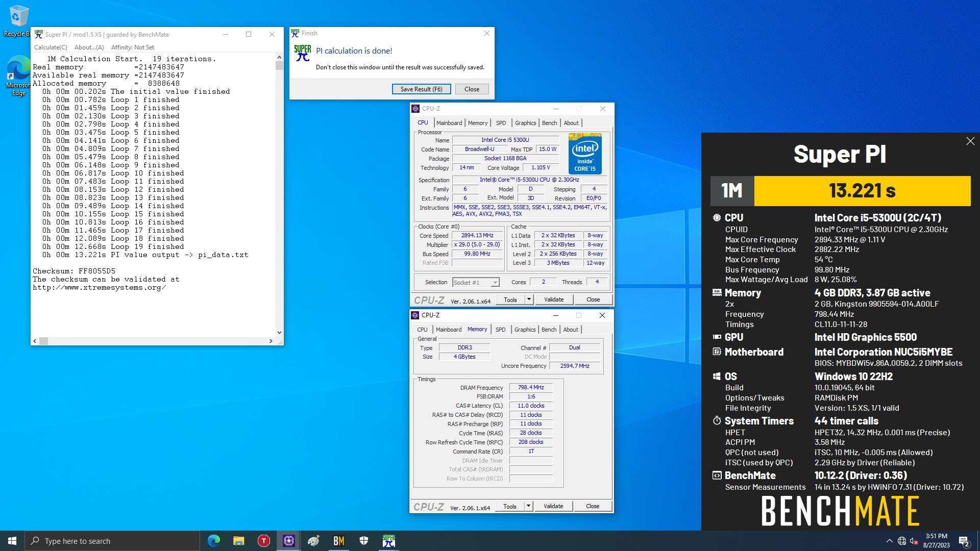Screen dimensions: 980x551
Task: Switch to BenchMate taskbar icon
Action: point(339,541)
